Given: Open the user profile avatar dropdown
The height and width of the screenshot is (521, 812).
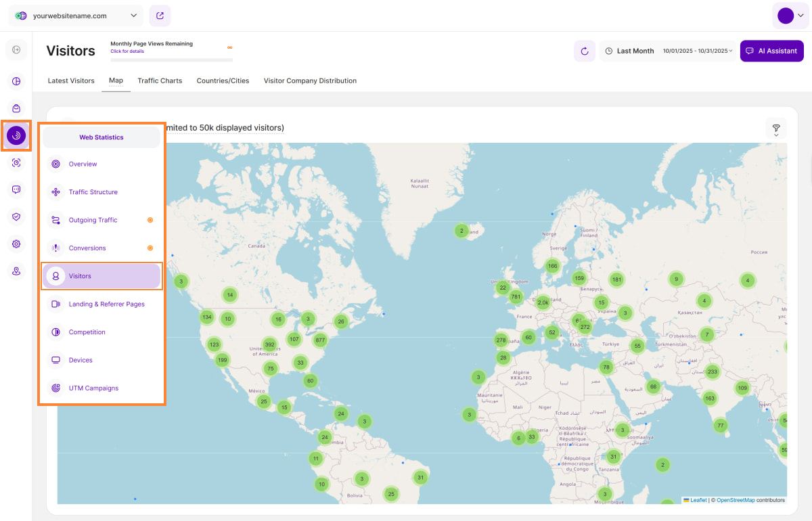Looking at the screenshot, I should pos(790,16).
